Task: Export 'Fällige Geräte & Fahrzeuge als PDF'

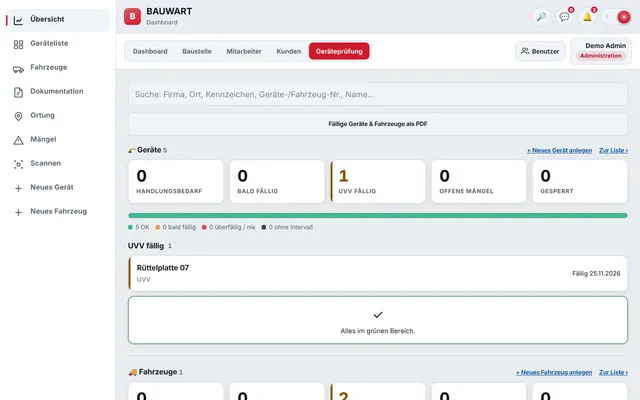Action: pos(378,124)
